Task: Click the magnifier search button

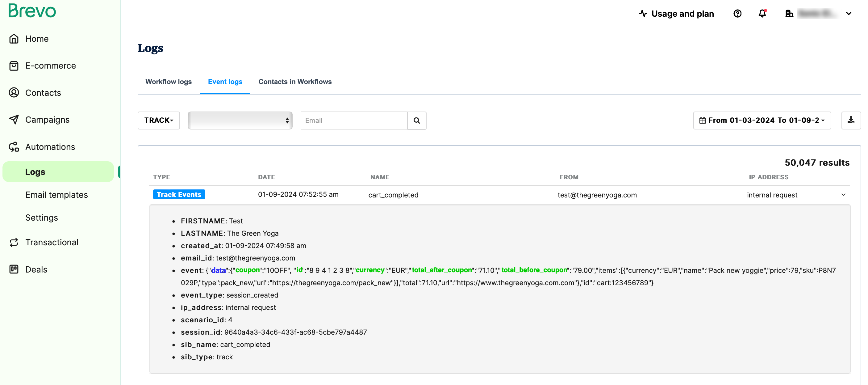Action: pyautogui.click(x=417, y=121)
